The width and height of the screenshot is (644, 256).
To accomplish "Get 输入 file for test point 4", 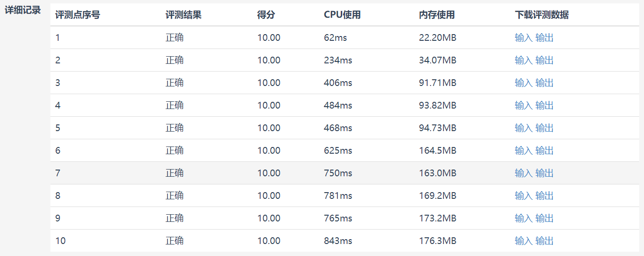I will tap(524, 105).
